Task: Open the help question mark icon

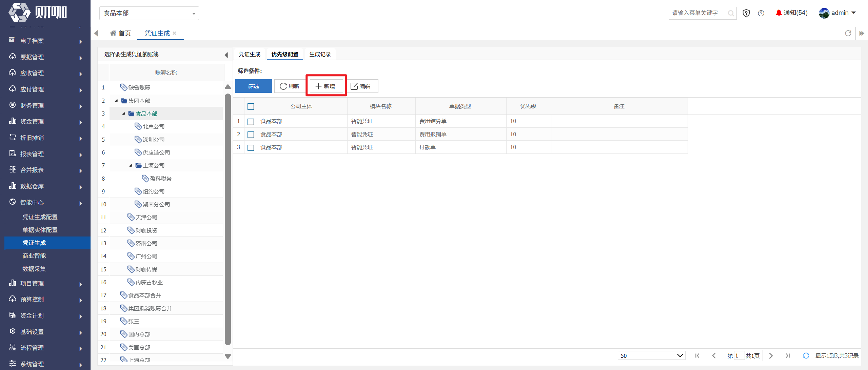Action: tap(761, 13)
